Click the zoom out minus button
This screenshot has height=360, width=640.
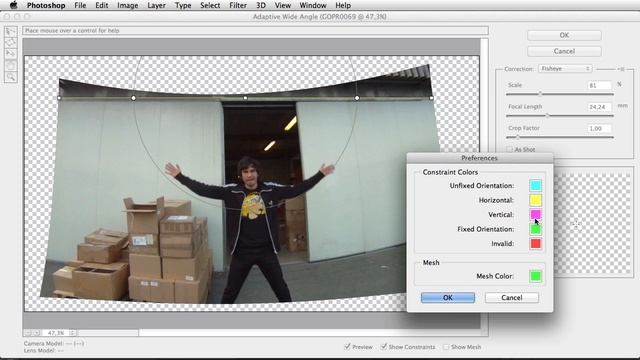point(28,333)
